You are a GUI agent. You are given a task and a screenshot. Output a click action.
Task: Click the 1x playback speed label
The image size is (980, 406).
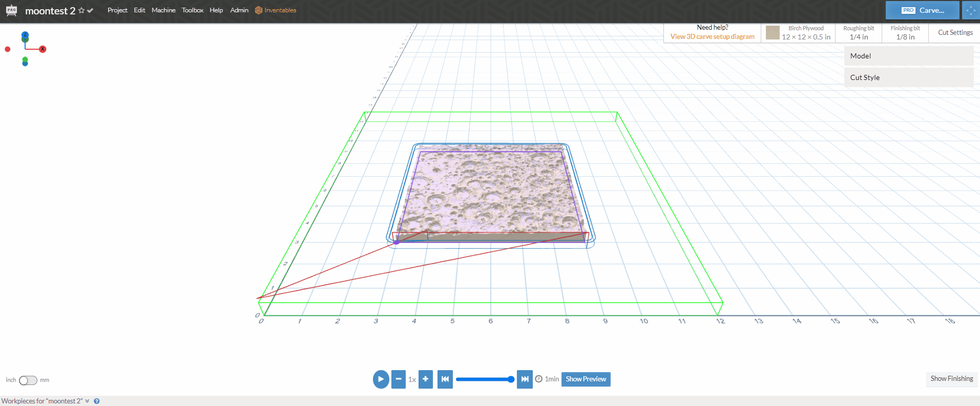click(412, 380)
